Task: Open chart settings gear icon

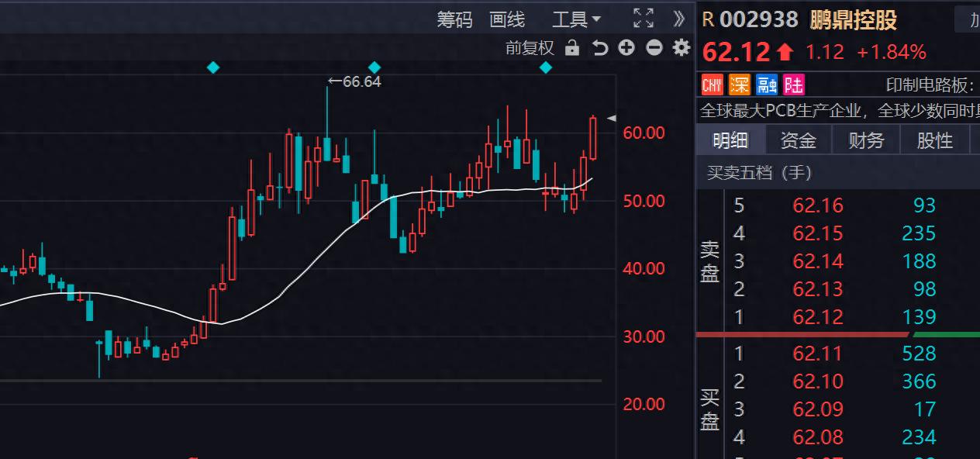Action: pyautogui.click(x=682, y=48)
